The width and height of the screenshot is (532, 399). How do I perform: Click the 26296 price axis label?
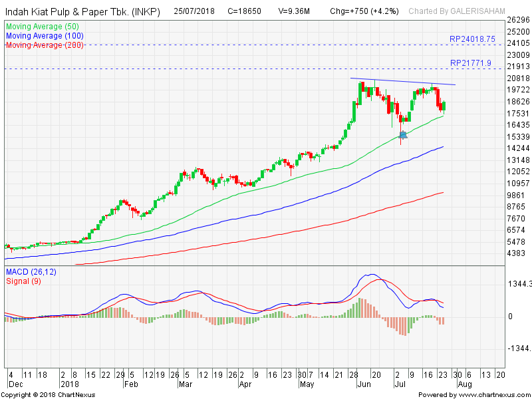pyautogui.click(x=517, y=19)
